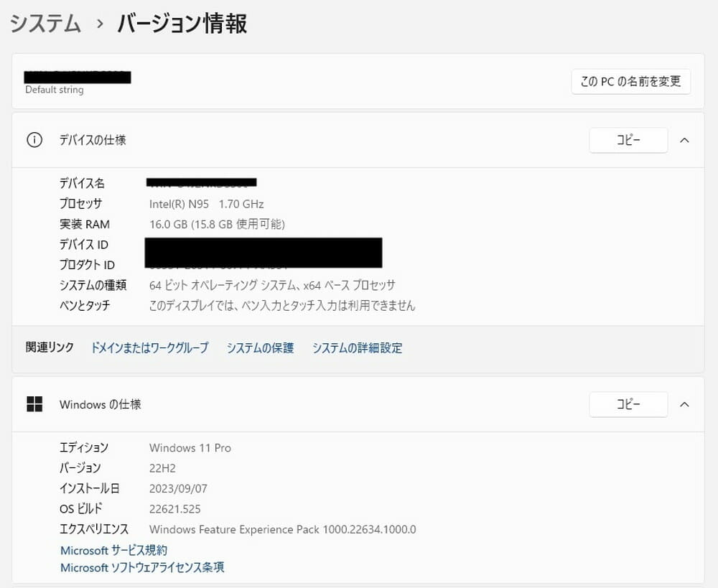Click the Windows の仕様 section header text
718x588 pixels.
[100, 404]
